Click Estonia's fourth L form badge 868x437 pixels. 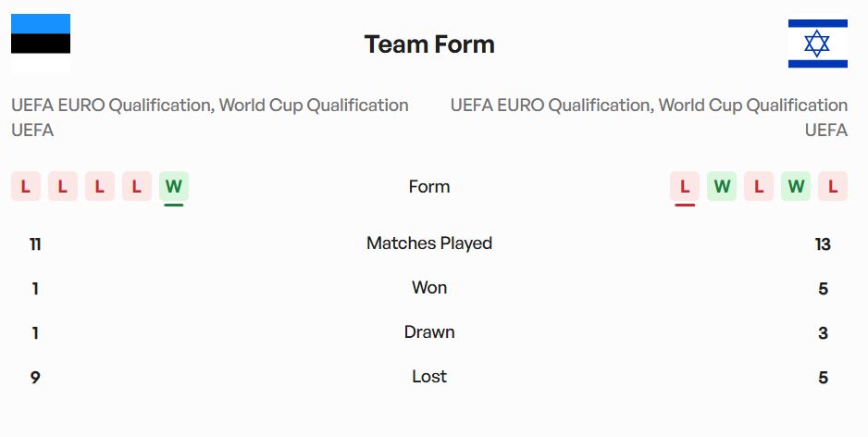136,186
